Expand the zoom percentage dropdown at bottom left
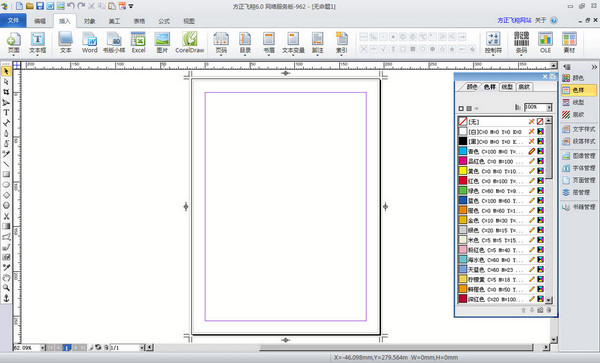This screenshot has height=363, width=600. (42, 348)
